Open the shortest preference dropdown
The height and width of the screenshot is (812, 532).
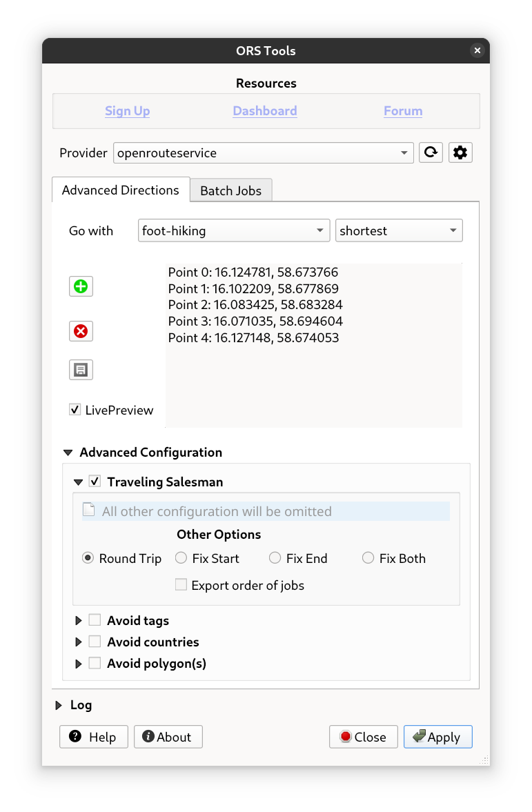click(x=398, y=230)
